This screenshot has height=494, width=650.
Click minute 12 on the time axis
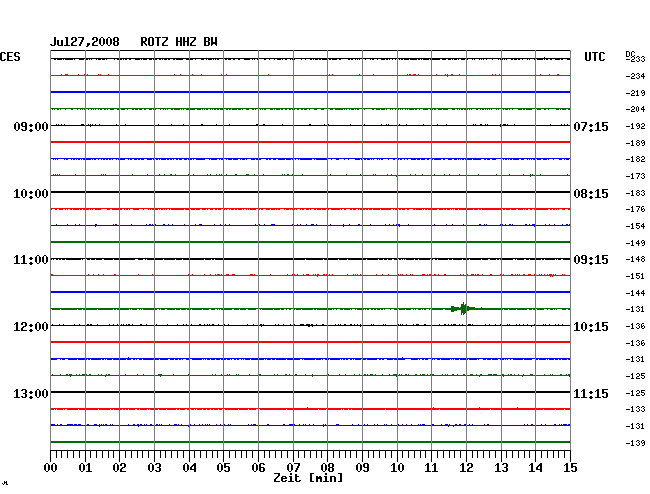(466, 467)
